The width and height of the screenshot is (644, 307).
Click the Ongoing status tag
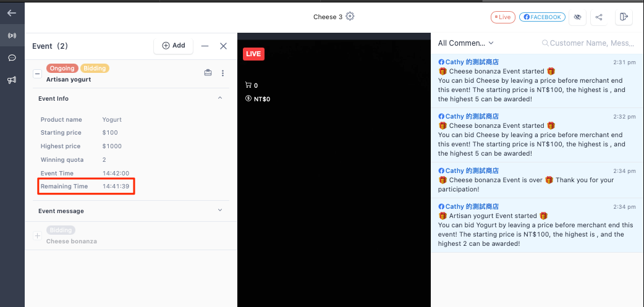62,68
